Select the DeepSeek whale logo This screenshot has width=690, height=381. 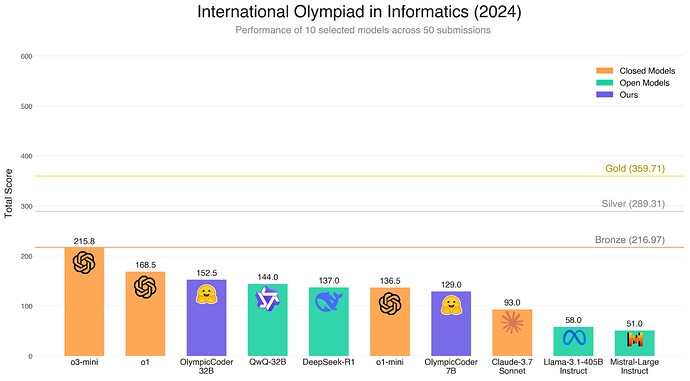tap(329, 302)
